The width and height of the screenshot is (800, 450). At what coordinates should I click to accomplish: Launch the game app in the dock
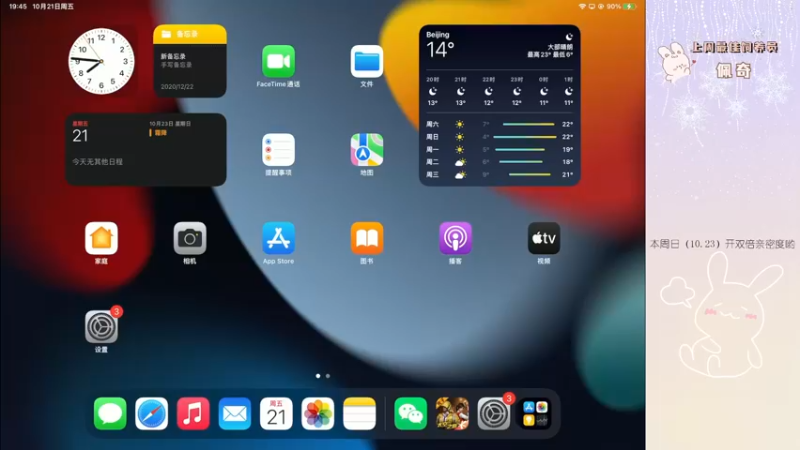click(452, 413)
